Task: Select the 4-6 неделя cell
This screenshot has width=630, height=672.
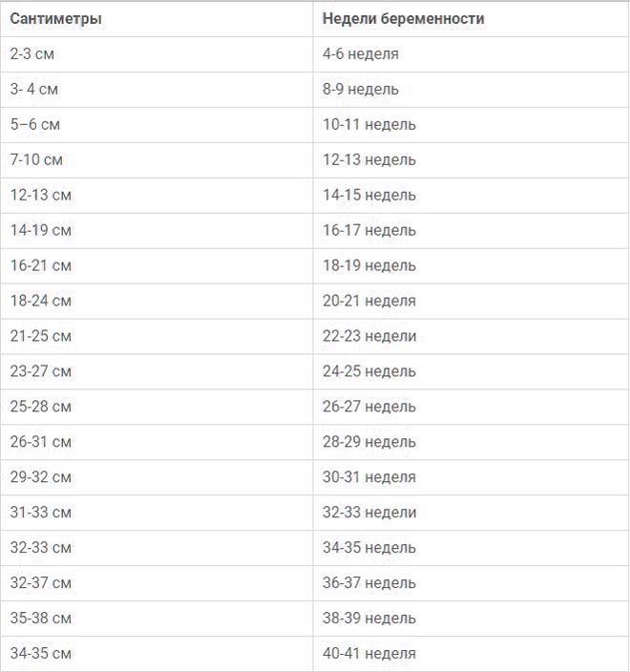Action: pos(471,54)
